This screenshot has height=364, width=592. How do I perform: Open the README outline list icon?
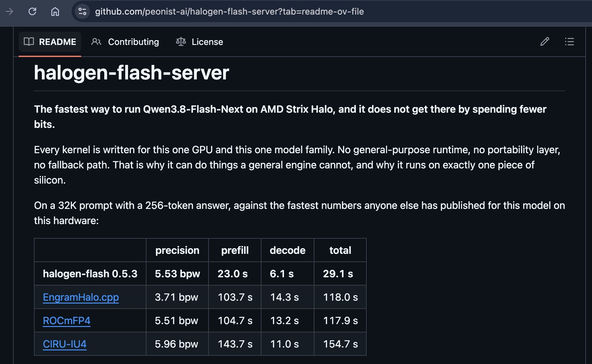click(569, 41)
